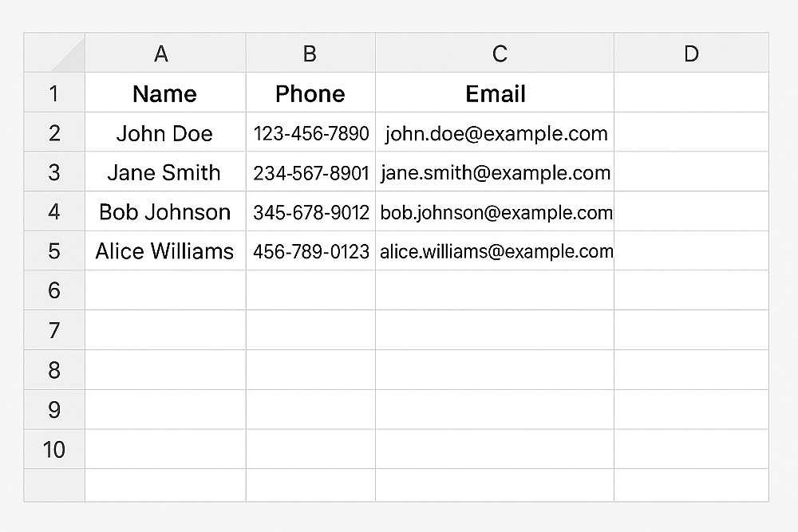Image resolution: width=798 pixels, height=532 pixels.
Task: Click the Email header cell
Action: click(495, 93)
